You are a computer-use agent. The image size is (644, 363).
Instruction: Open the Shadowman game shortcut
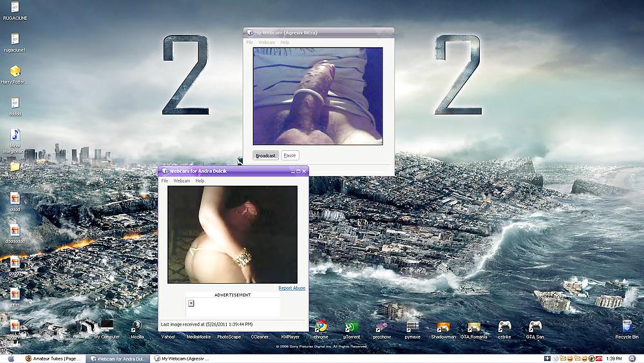[x=443, y=327]
